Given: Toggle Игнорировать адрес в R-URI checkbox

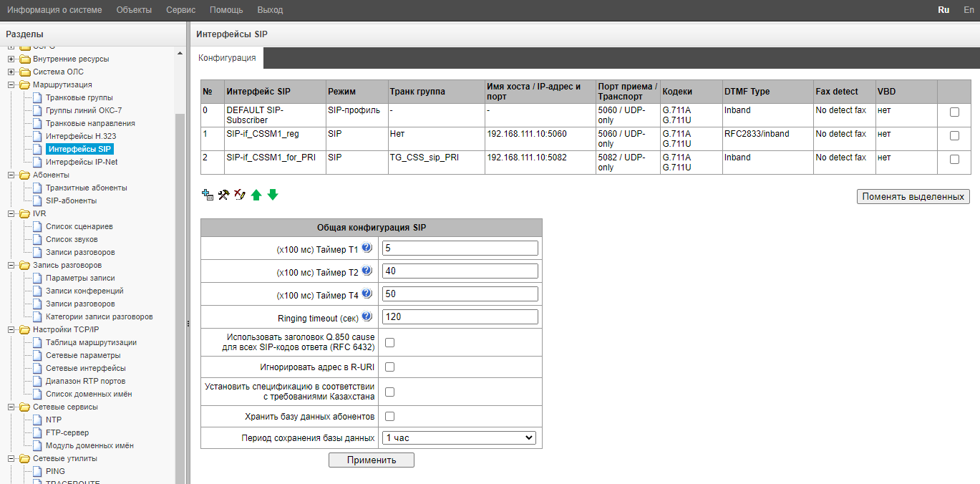Looking at the screenshot, I should coord(389,367).
